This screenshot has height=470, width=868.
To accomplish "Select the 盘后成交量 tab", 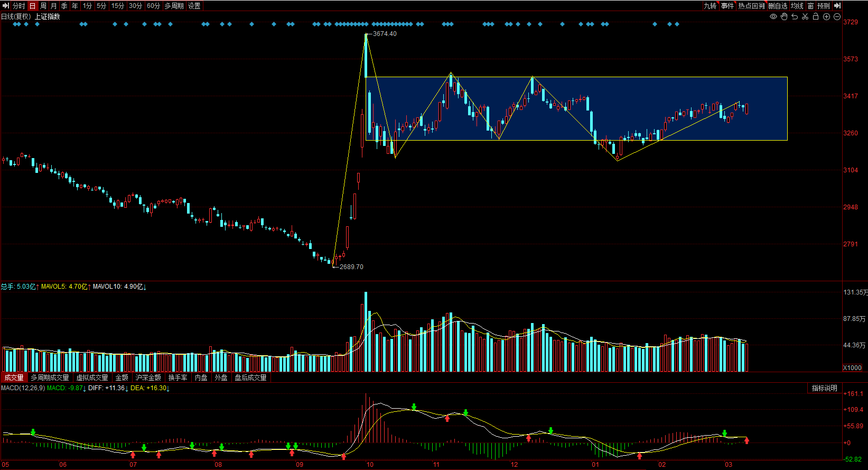I will click(251, 377).
